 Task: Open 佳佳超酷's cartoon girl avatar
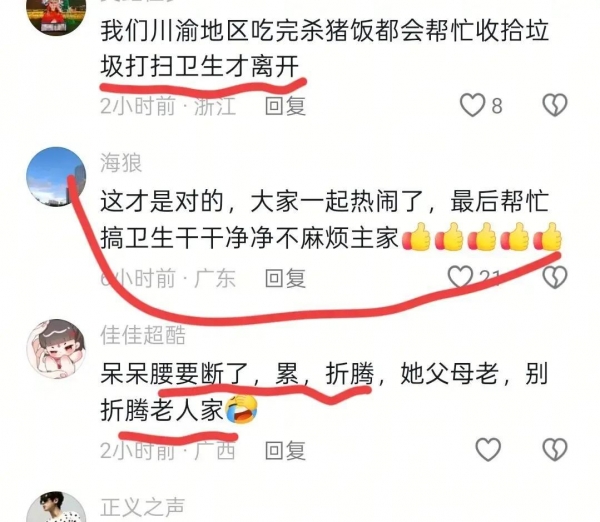click(x=56, y=349)
